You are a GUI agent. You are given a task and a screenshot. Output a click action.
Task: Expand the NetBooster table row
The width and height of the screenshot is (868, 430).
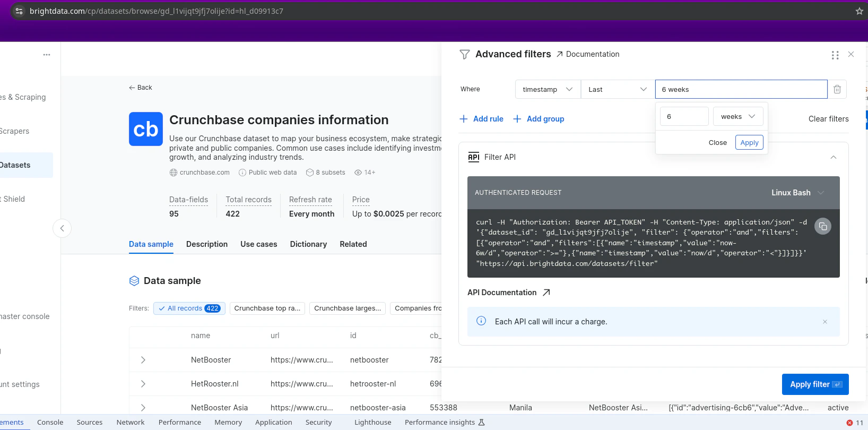[143, 360]
